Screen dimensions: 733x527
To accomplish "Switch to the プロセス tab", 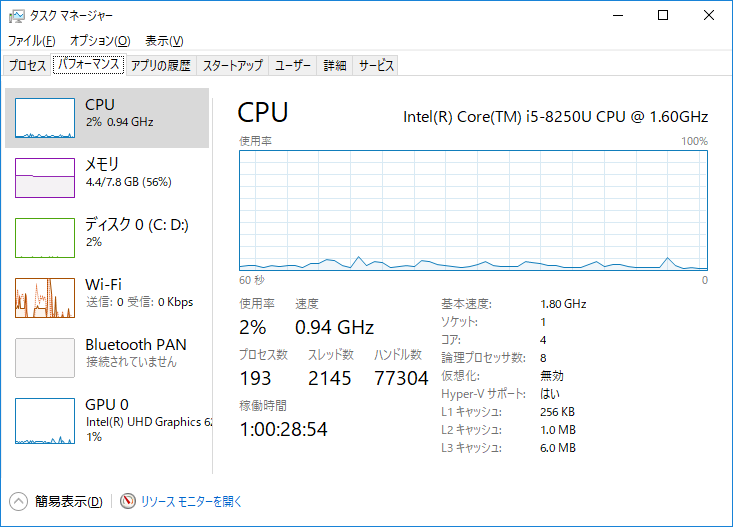I will (x=27, y=66).
